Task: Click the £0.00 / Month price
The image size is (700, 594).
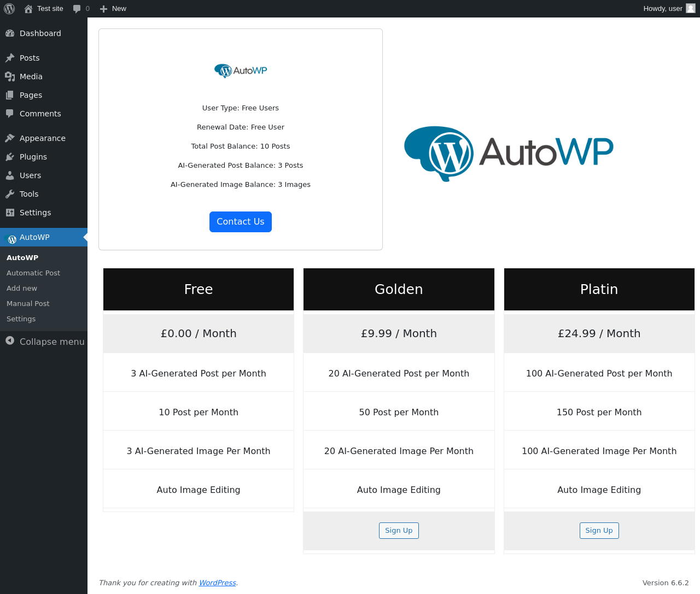Action: tap(199, 333)
